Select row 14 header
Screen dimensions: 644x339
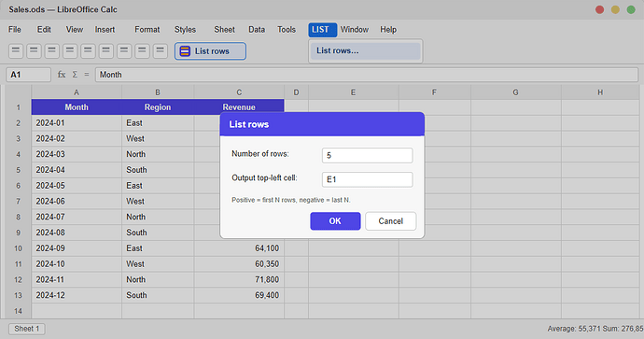point(18,311)
